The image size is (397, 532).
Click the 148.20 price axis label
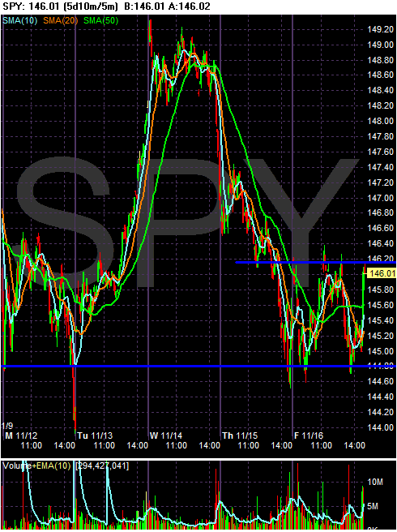[x=380, y=106]
